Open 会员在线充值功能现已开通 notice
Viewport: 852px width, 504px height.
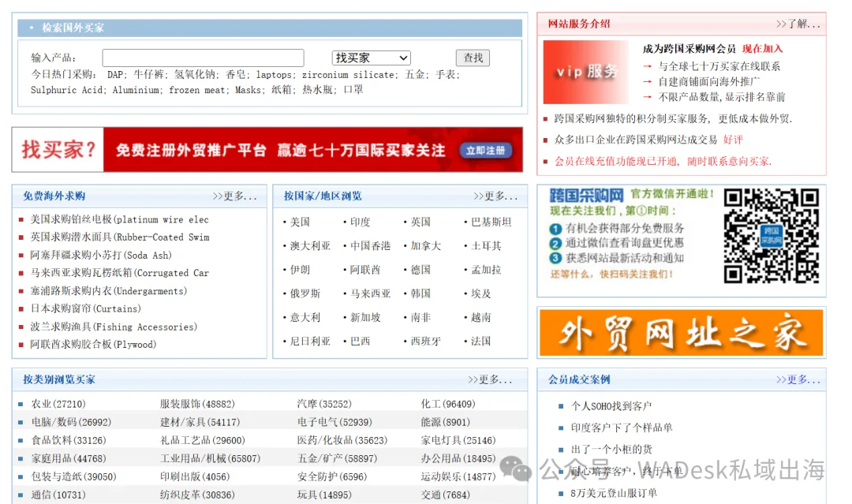[663, 162]
